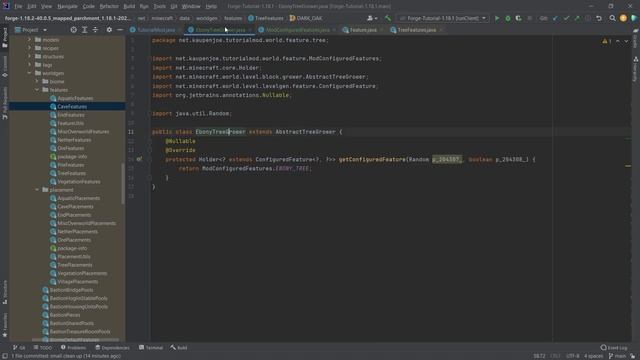Select VegetationFeatures file
640x360 pixels.
[x=79, y=182]
